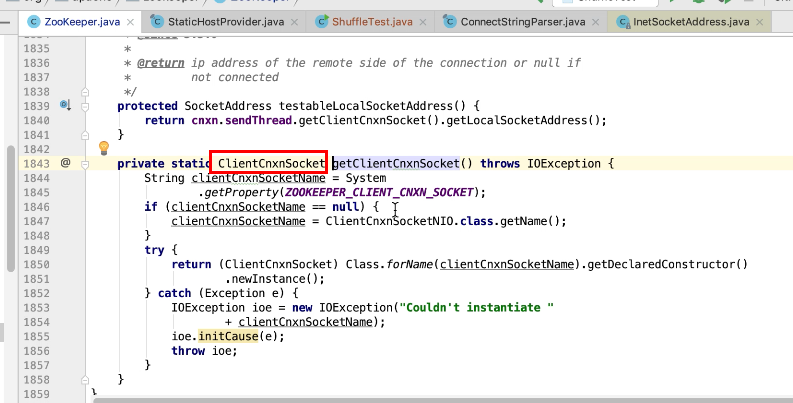Click IOException in the throws clause
This screenshot has height=403, width=793.
(x=564, y=163)
